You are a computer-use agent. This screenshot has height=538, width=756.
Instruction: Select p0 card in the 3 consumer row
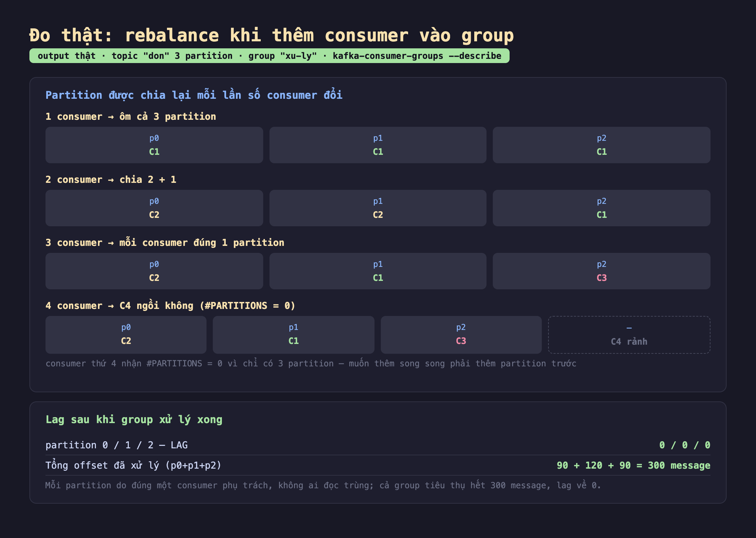[x=154, y=271]
